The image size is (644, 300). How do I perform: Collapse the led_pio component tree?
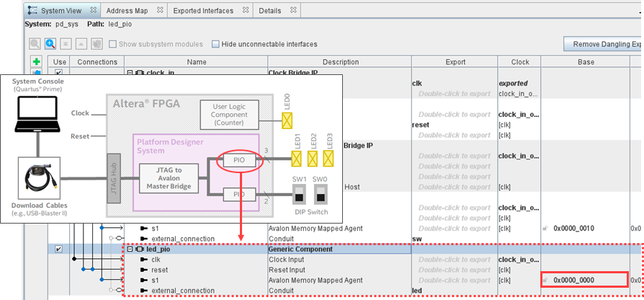(130, 250)
